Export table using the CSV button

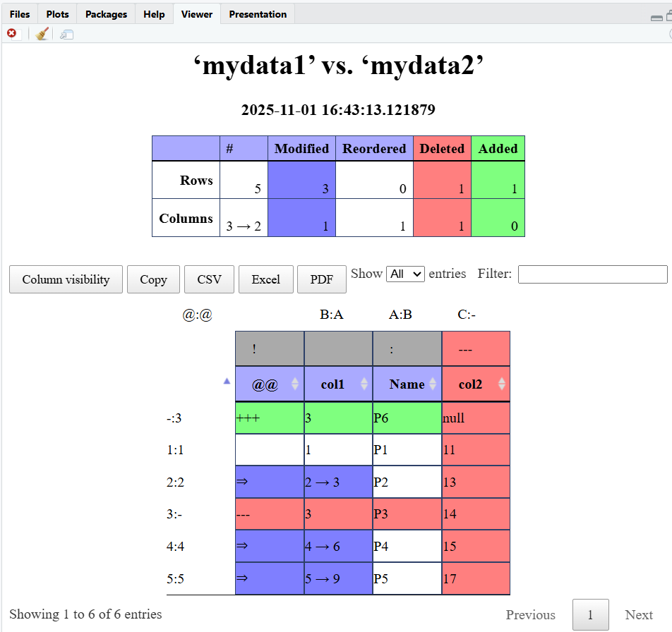click(209, 279)
